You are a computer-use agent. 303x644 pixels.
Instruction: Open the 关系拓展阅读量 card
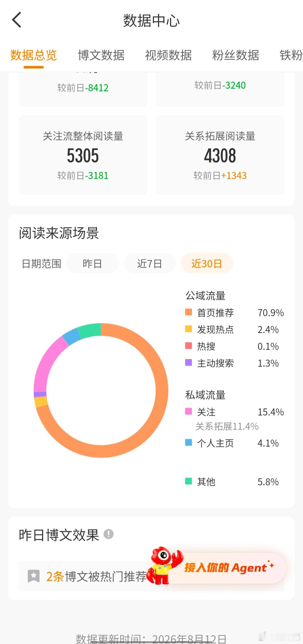click(220, 155)
